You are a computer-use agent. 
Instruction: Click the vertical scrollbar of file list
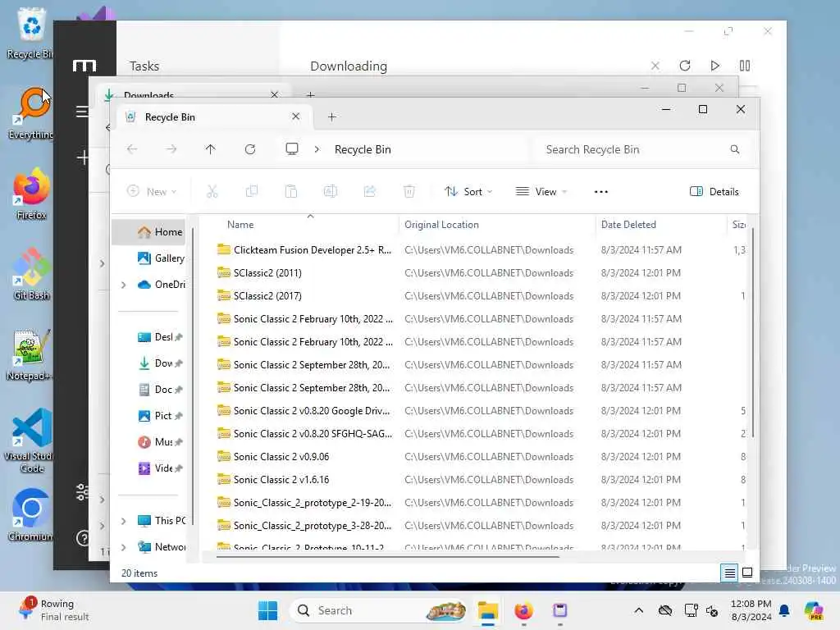pos(753,332)
